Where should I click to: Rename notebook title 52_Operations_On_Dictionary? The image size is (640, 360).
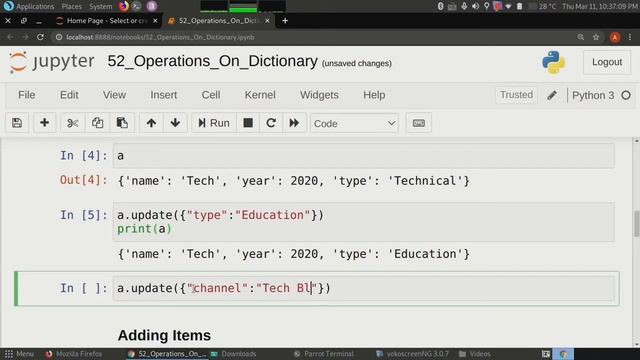212,61
